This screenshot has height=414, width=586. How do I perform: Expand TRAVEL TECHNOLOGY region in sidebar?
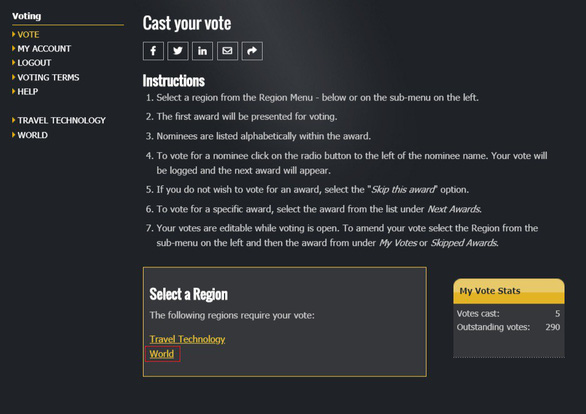click(62, 120)
